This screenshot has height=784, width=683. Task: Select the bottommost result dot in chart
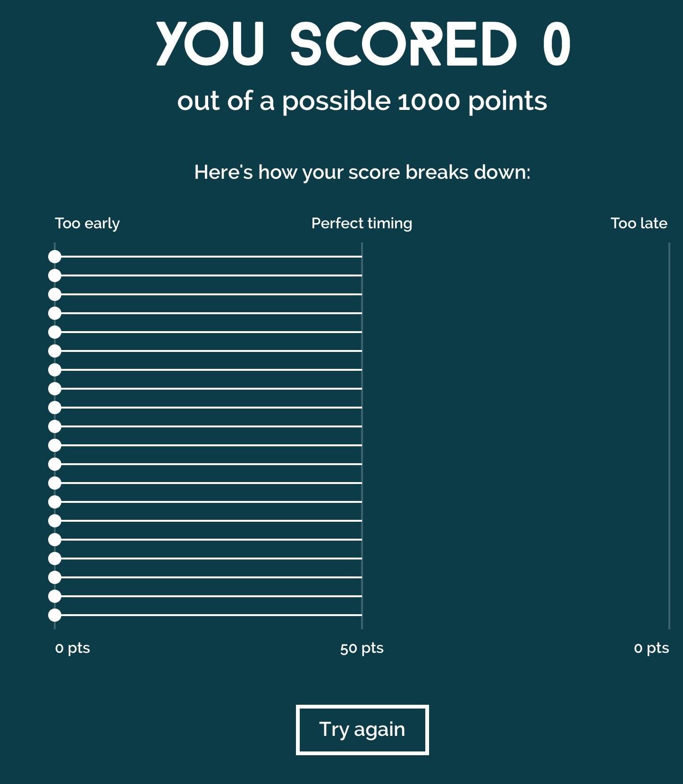(x=55, y=615)
